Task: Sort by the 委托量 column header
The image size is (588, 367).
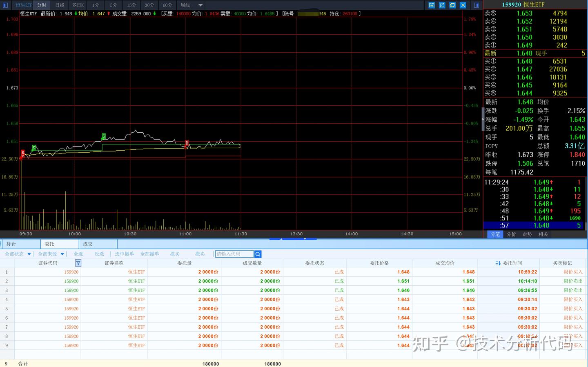Action: (x=184, y=263)
